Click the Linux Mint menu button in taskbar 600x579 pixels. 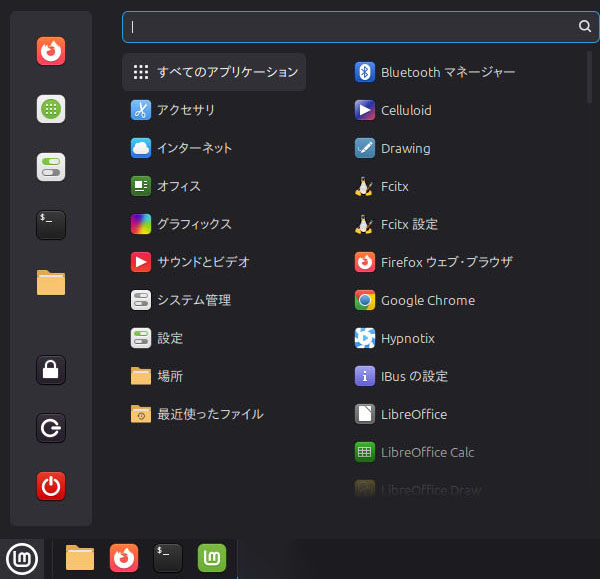21,558
